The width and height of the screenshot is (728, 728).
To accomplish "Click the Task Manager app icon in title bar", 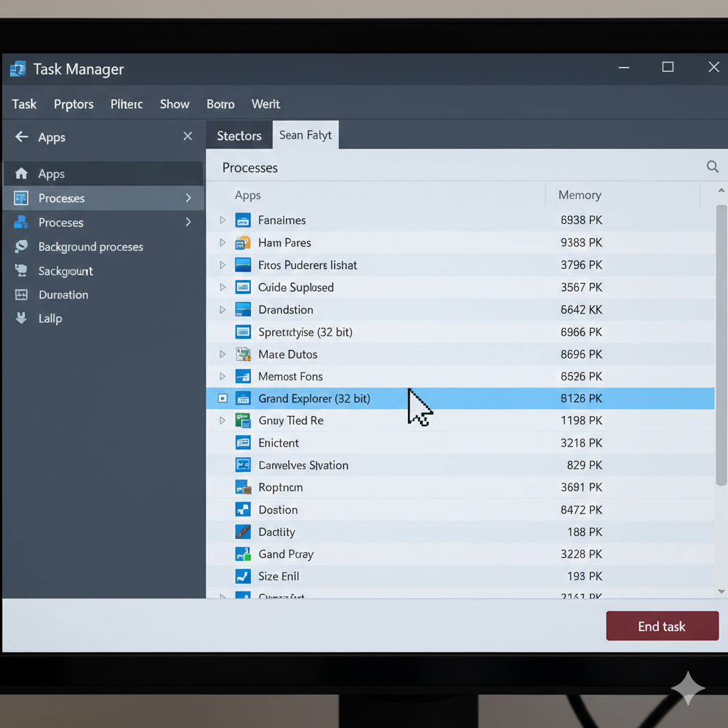I will tap(18, 69).
